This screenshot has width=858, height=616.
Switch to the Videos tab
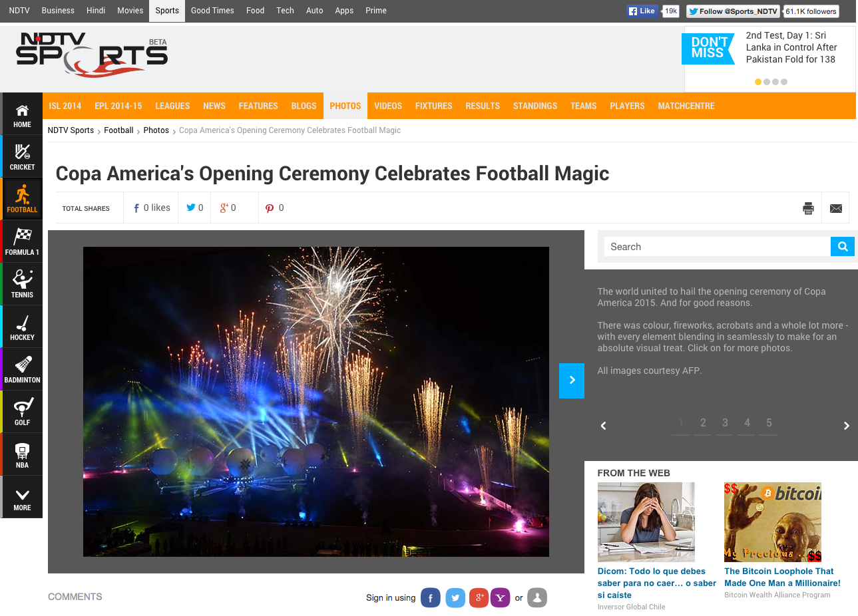388,106
